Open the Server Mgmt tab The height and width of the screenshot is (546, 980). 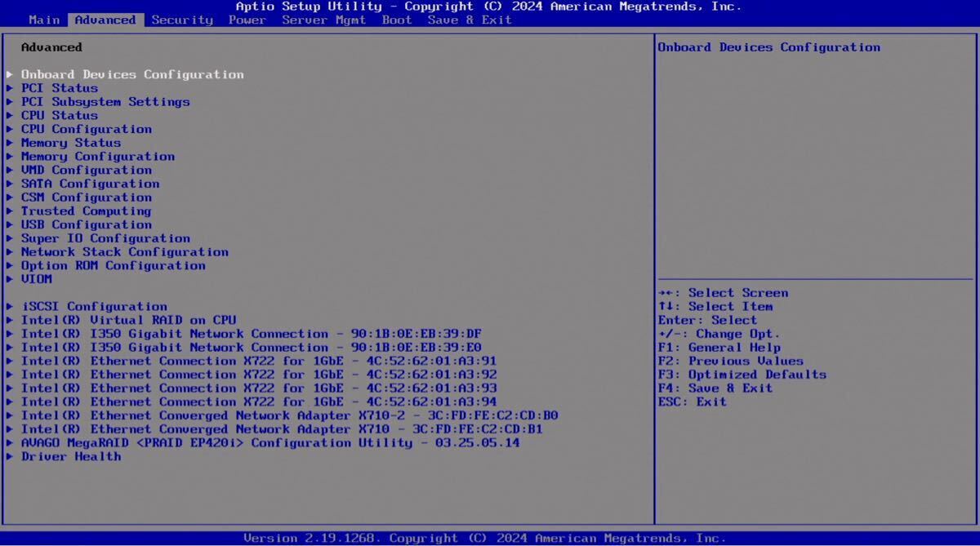324,20
